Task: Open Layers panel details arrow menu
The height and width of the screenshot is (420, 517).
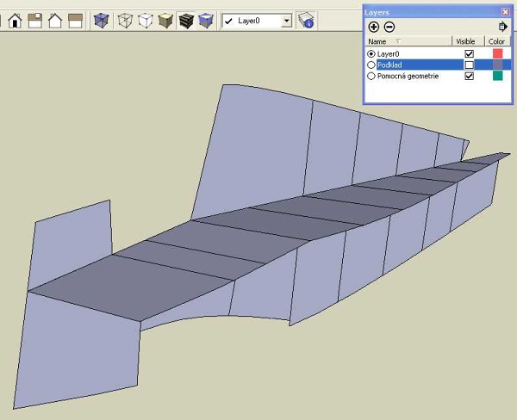Action: 502,27
